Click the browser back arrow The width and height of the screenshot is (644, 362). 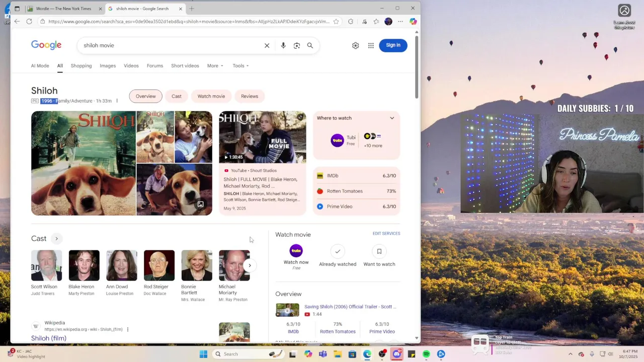point(17,22)
